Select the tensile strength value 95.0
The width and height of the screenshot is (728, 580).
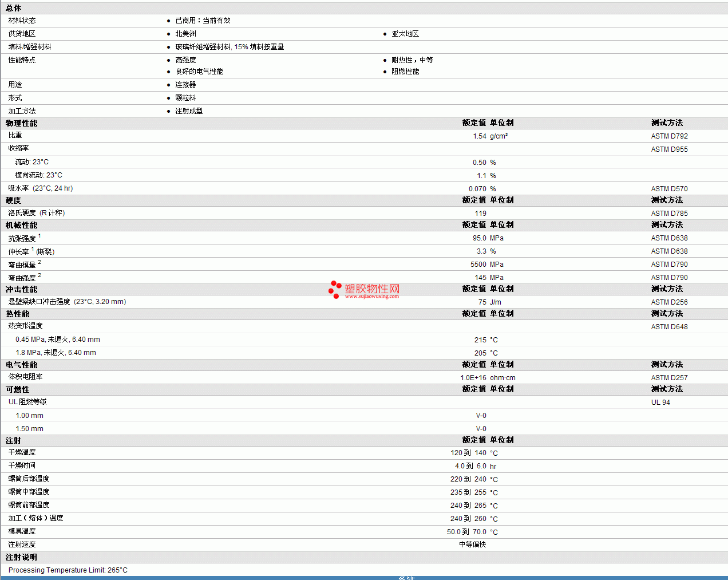tap(480, 238)
